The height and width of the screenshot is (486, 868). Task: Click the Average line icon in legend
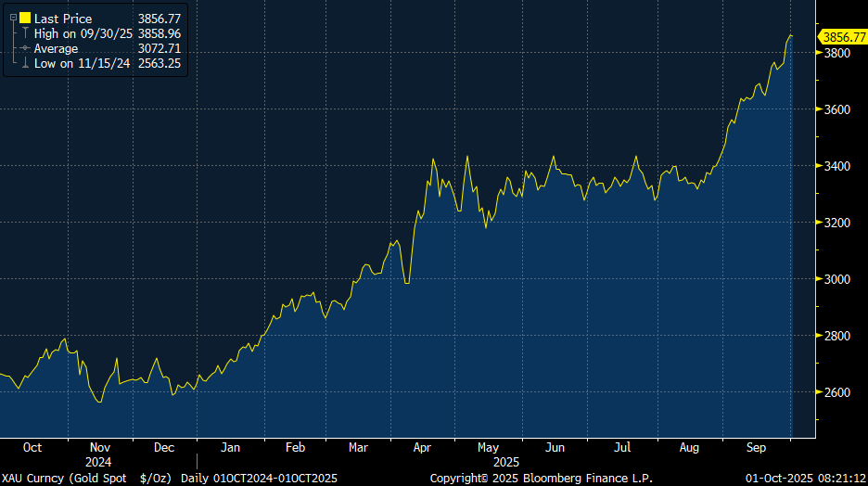tap(25, 48)
